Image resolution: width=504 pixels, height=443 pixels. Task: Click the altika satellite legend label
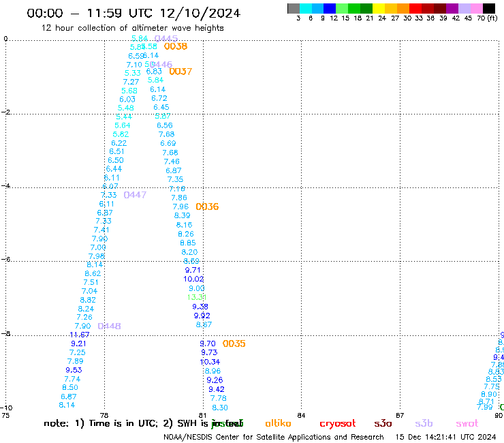(x=278, y=423)
